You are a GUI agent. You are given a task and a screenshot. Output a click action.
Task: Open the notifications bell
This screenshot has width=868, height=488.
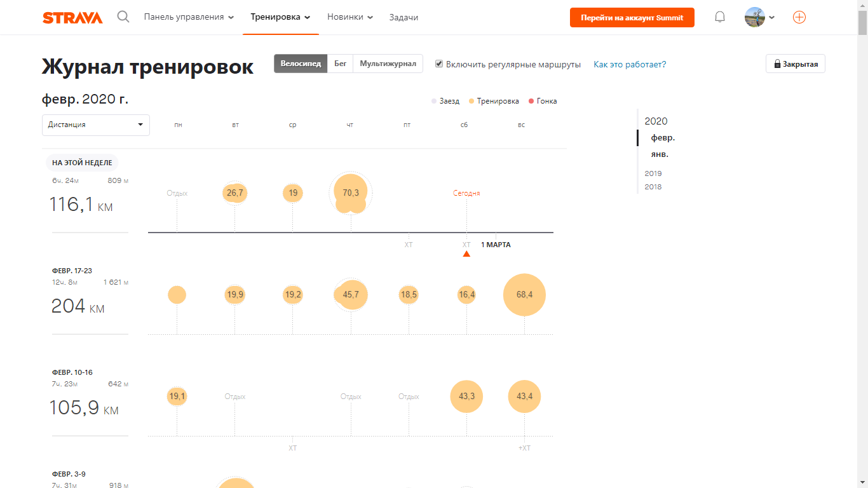click(720, 17)
